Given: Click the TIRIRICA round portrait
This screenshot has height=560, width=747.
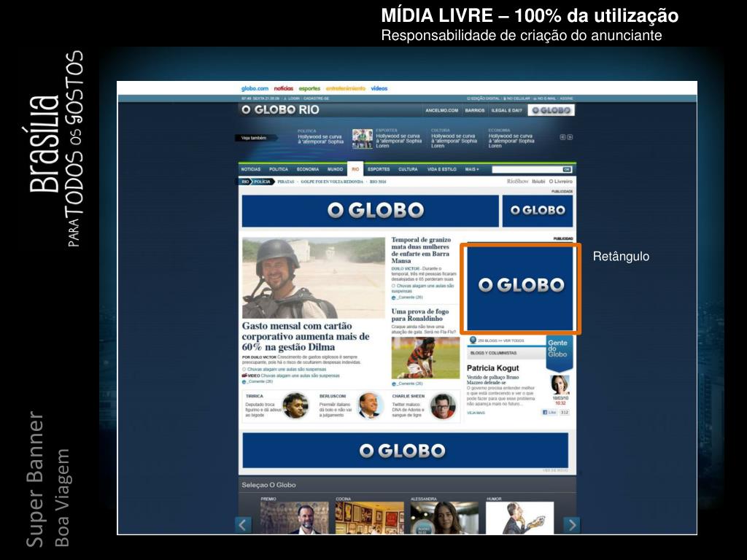Looking at the screenshot, I should click(x=295, y=405).
